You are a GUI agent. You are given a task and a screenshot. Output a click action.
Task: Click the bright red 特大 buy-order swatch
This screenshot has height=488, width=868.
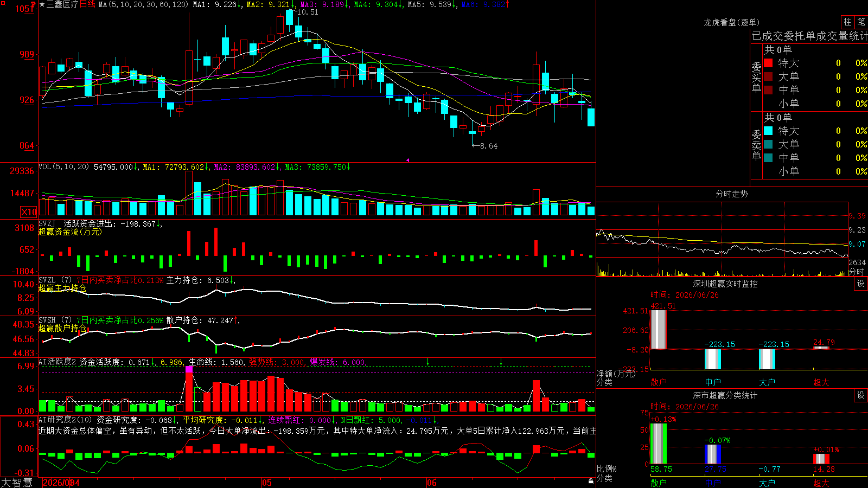coord(768,63)
